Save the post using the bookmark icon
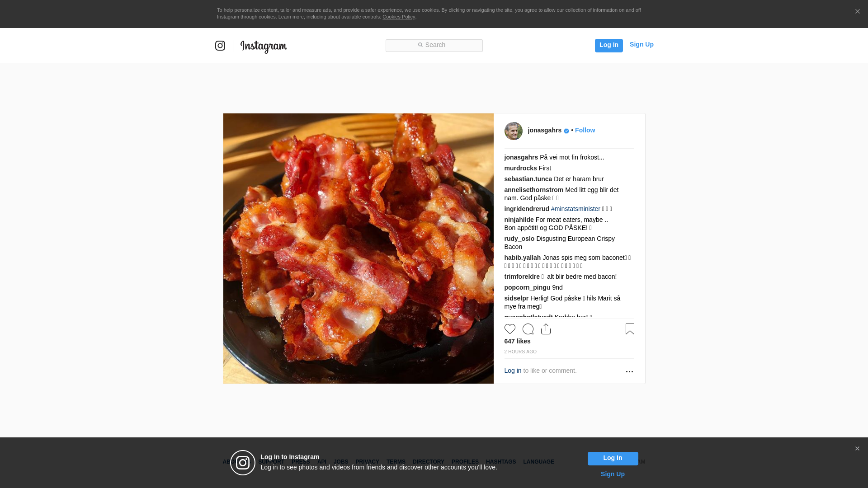This screenshot has width=868, height=488. (630, 329)
